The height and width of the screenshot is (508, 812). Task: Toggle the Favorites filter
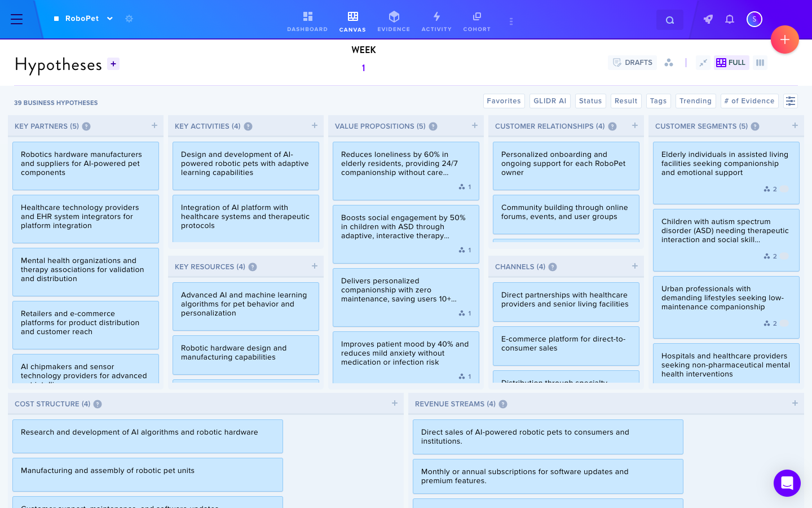(x=504, y=101)
